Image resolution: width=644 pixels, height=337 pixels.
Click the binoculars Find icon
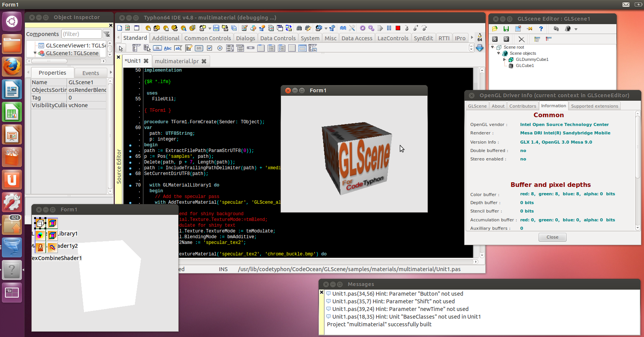point(299,28)
